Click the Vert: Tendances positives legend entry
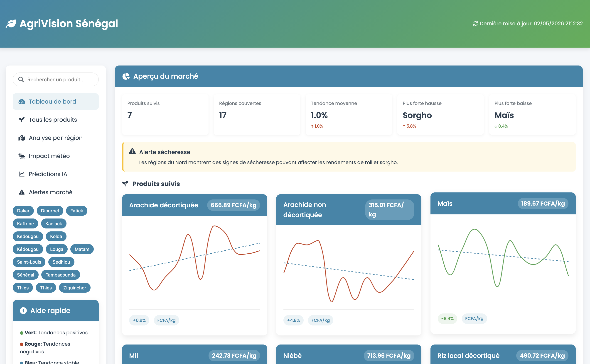Screen dimensions: 590x364 [x=54, y=332]
